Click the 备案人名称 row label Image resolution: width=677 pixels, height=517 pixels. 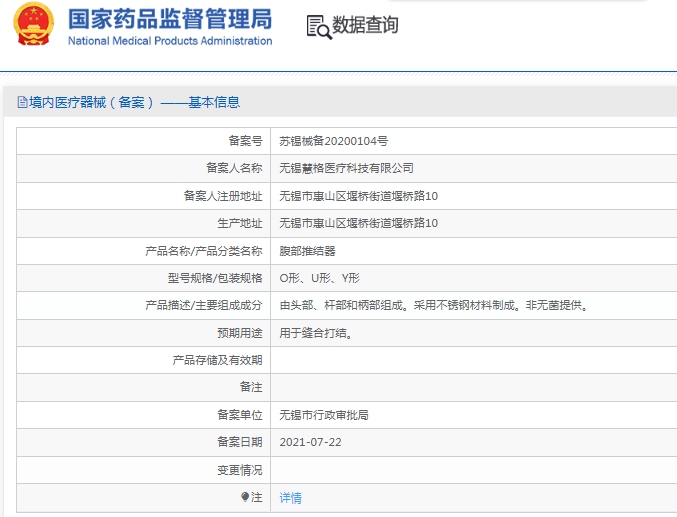click(234, 168)
